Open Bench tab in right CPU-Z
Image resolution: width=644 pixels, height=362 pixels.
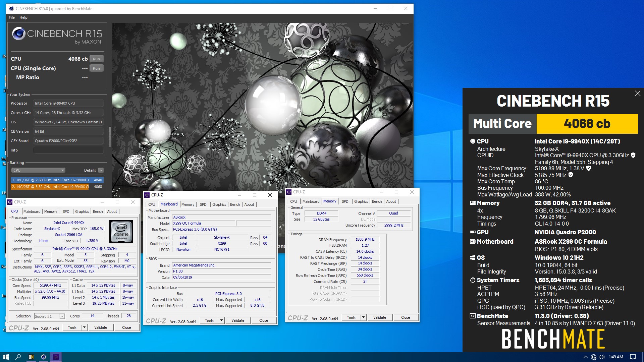click(x=377, y=201)
